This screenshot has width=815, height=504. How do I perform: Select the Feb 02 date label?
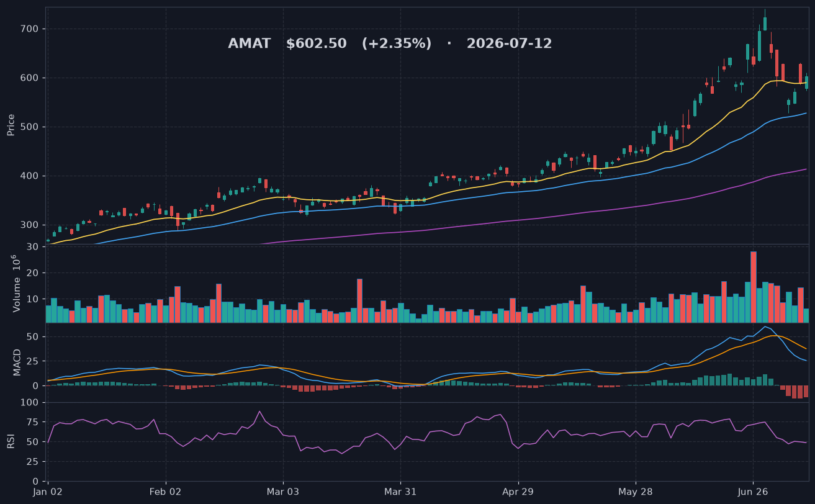point(166,492)
